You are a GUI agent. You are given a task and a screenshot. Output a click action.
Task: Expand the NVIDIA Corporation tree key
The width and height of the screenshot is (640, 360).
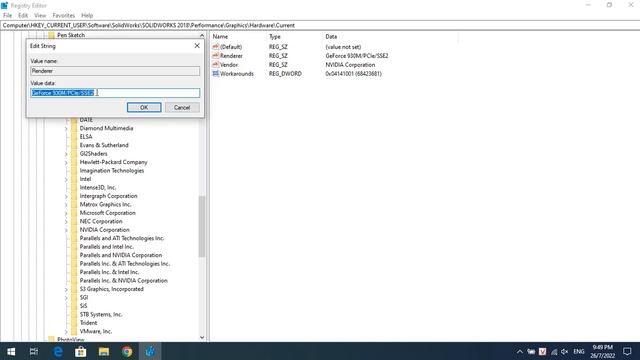point(66,230)
